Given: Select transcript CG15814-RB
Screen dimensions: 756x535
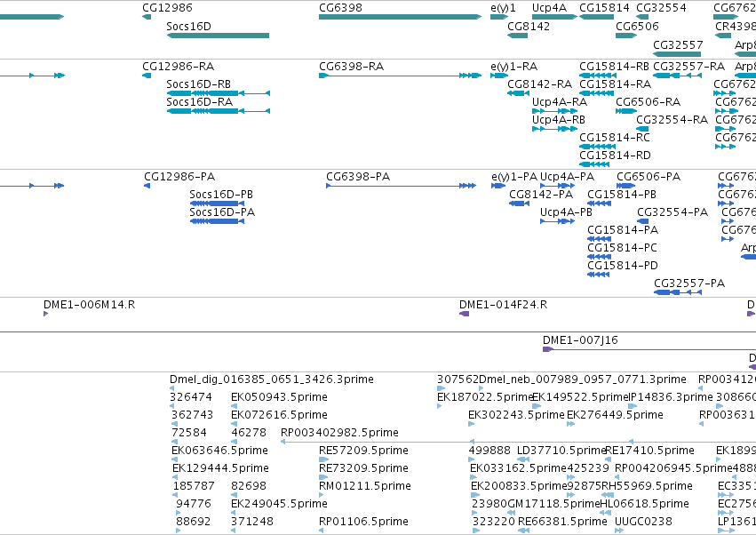Looking at the screenshot, I should tap(596, 76).
